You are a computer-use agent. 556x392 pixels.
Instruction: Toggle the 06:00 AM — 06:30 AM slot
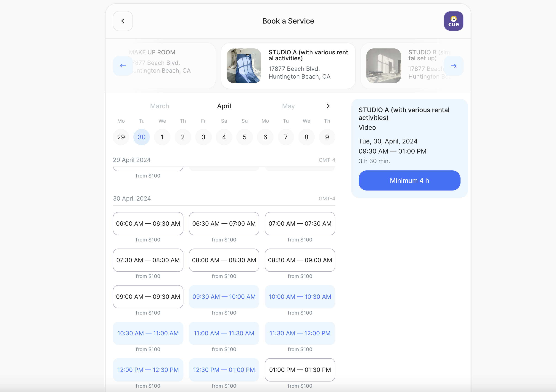[x=148, y=223]
